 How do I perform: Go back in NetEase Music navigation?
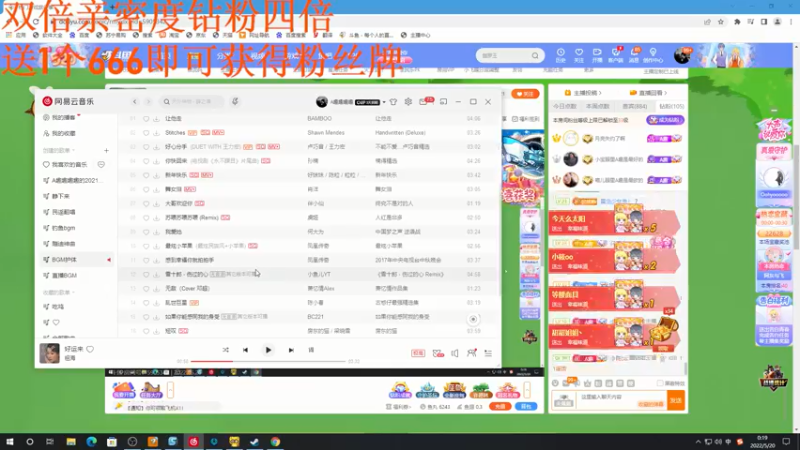pyautogui.click(x=135, y=102)
